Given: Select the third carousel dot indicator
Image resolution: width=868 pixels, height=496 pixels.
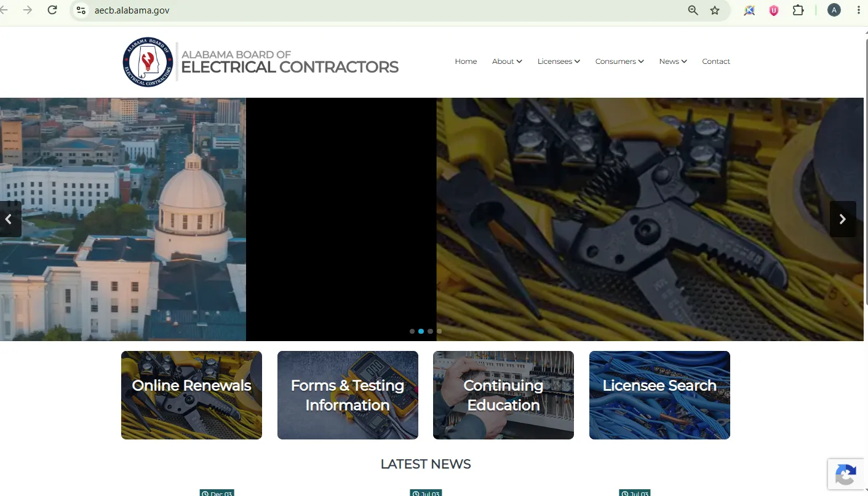Looking at the screenshot, I should pos(430,331).
